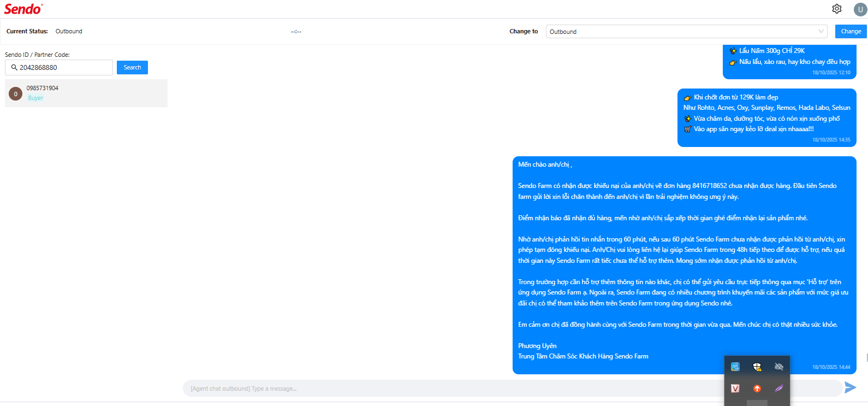Open the user avatar menu
The width and height of the screenshot is (868, 406).
pos(860,9)
